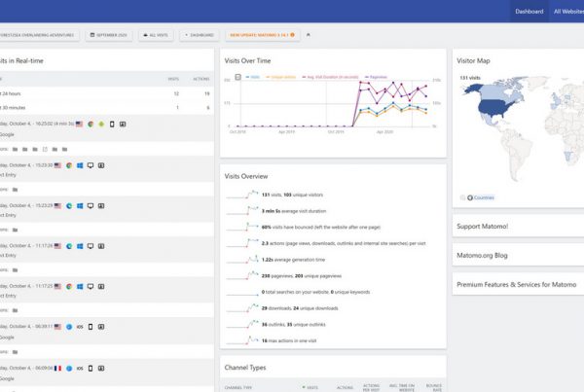Collapse the top controls with the chevron arrow
Viewport: 584px width, 392px height.
(x=309, y=35)
